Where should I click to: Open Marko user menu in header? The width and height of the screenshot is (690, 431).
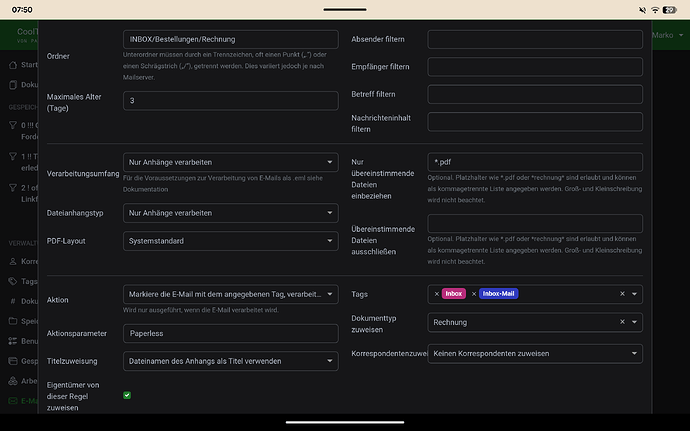point(668,35)
